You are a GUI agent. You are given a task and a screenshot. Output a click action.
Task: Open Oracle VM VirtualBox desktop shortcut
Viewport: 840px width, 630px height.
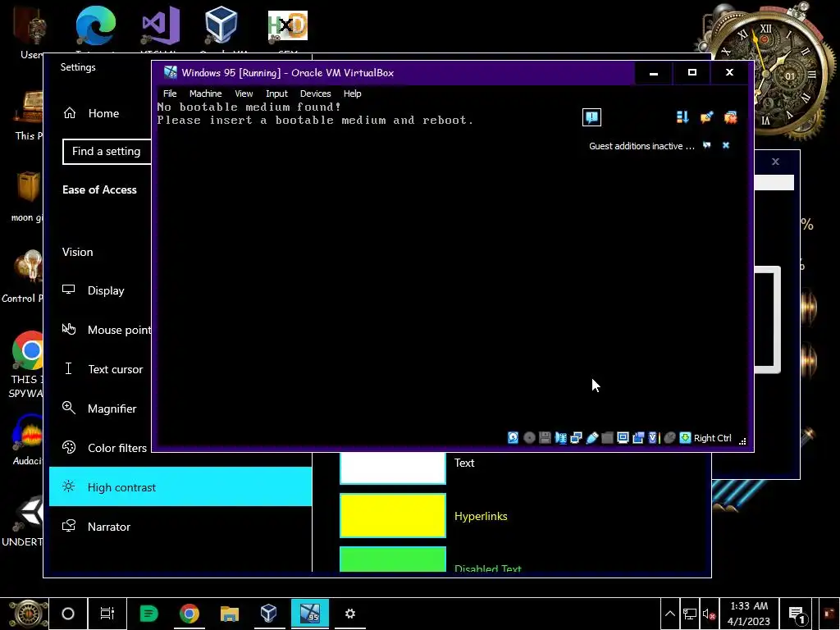coord(222,25)
